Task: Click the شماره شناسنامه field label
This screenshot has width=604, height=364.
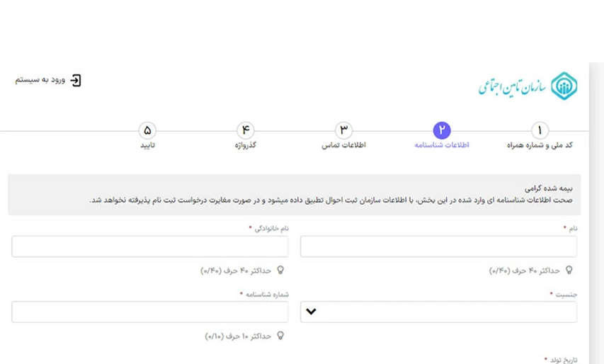Action: pos(267,295)
